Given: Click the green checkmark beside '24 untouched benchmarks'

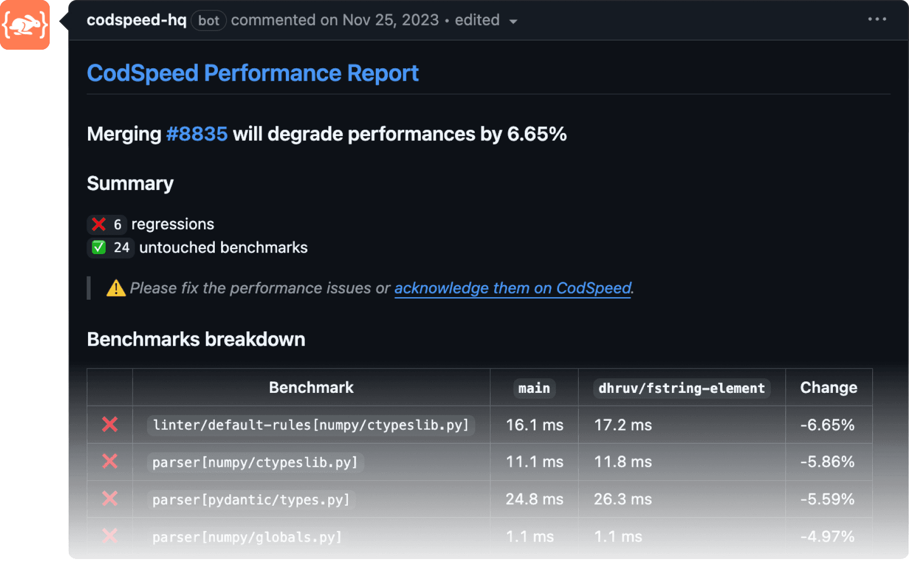Looking at the screenshot, I should coord(98,247).
